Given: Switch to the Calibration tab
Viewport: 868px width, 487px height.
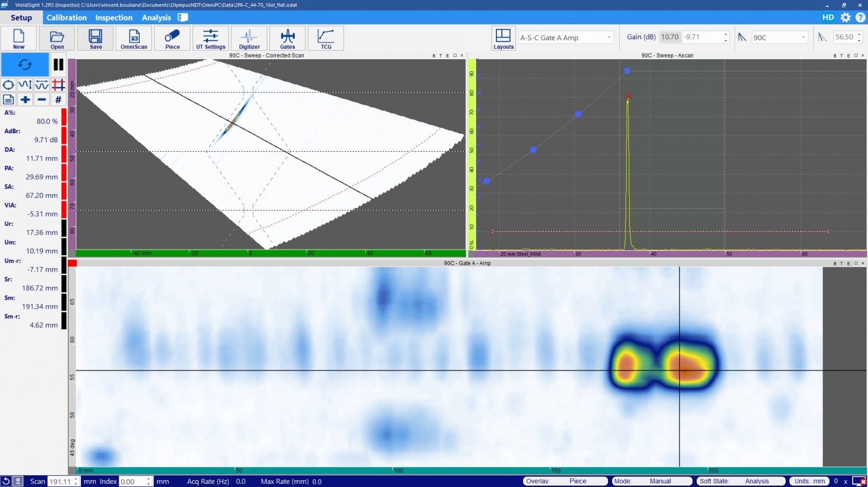Looking at the screenshot, I should (x=67, y=17).
